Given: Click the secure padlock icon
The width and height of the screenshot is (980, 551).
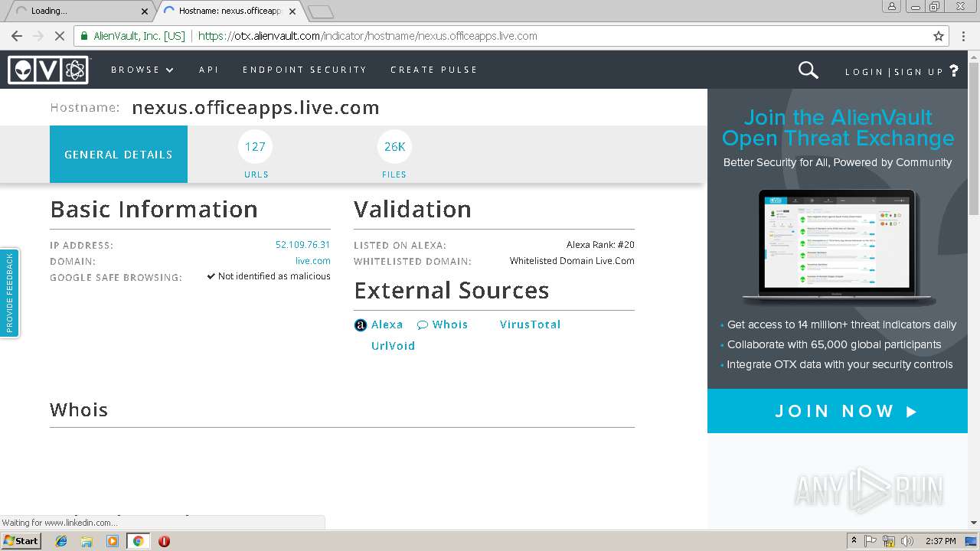Looking at the screenshot, I should click(x=84, y=36).
